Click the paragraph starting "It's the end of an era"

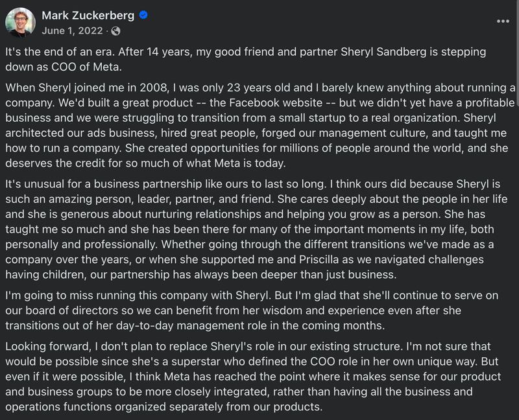click(253, 59)
